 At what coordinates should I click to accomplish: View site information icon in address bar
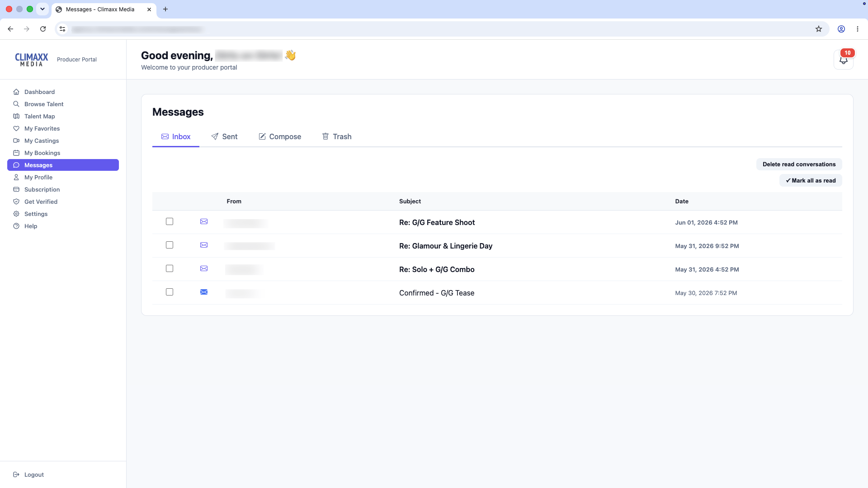(x=62, y=29)
